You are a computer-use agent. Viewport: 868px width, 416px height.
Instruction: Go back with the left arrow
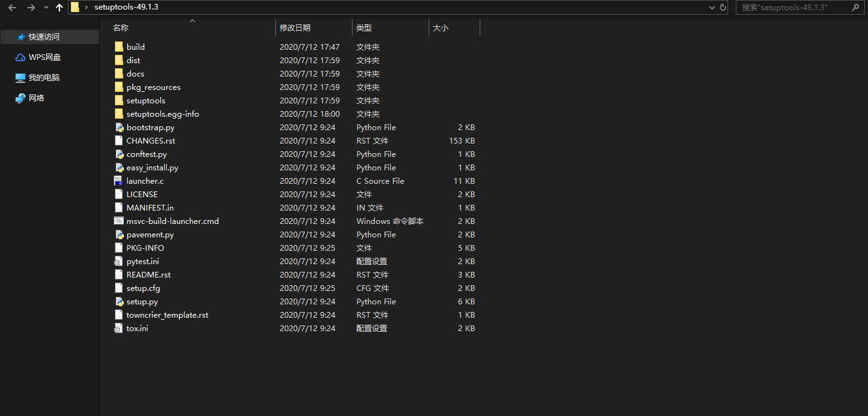pyautogui.click(x=12, y=8)
